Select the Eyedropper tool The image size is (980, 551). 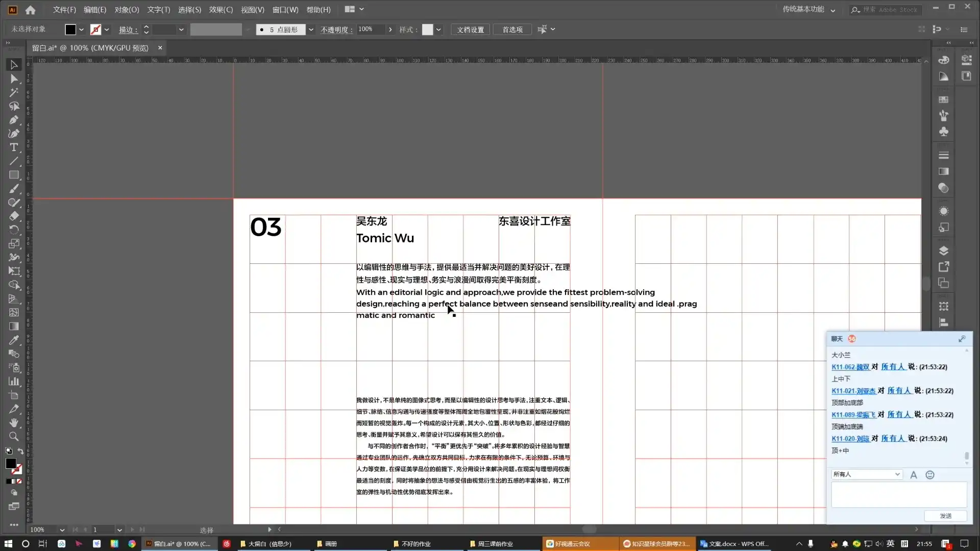click(x=14, y=340)
